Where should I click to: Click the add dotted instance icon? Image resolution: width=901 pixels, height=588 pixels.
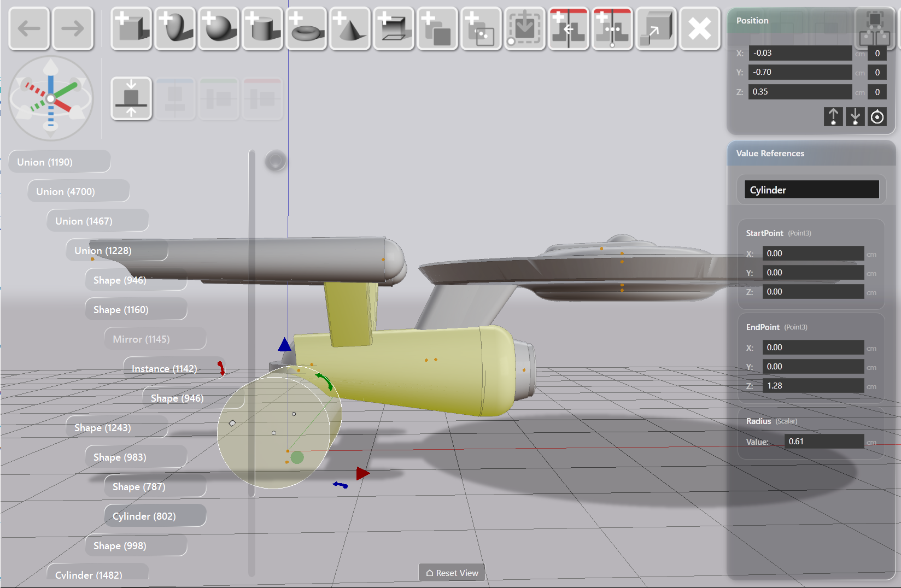pos(481,28)
